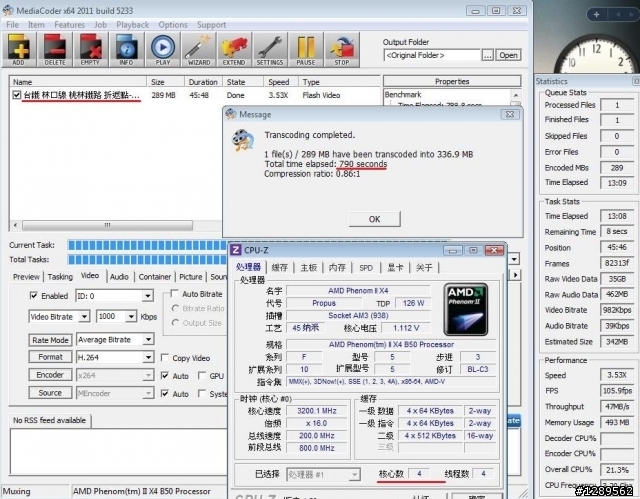Click the film reel icon in Message dialog

tap(242, 141)
